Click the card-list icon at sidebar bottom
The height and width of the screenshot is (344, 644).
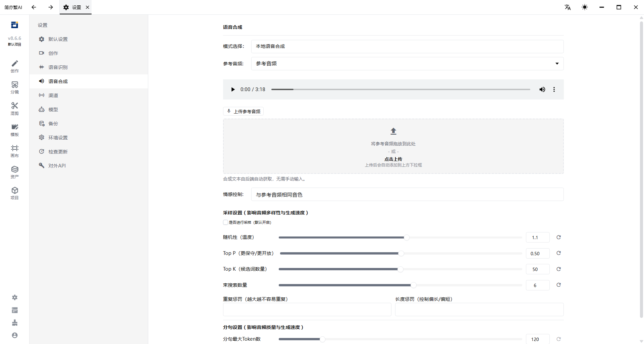(x=14, y=310)
